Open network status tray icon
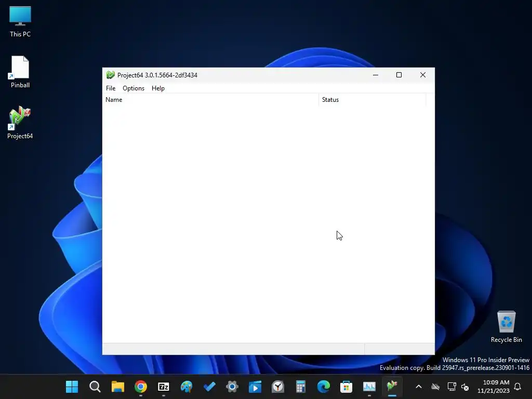The width and height of the screenshot is (532, 399). 451,387
